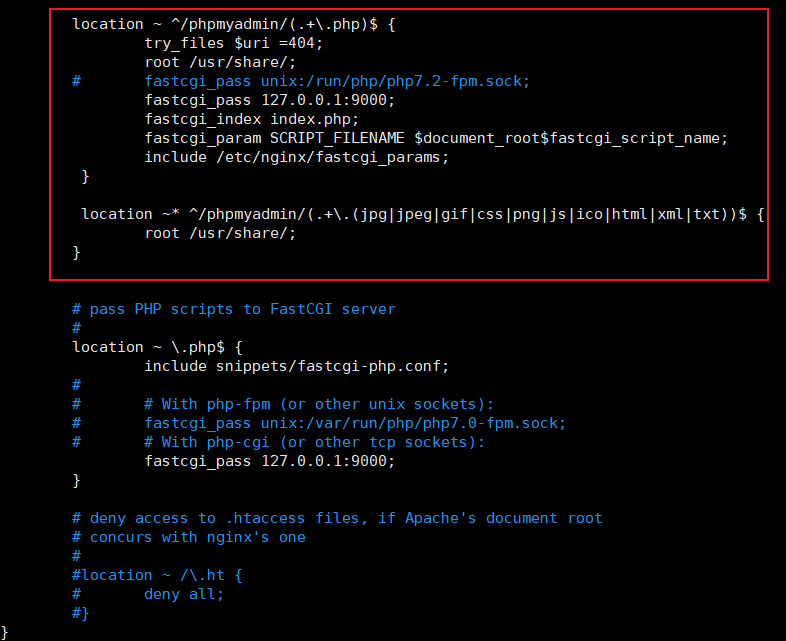Place cursor on the "deny all;" line
The image size is (786, 641).
[x=184, y=594]
